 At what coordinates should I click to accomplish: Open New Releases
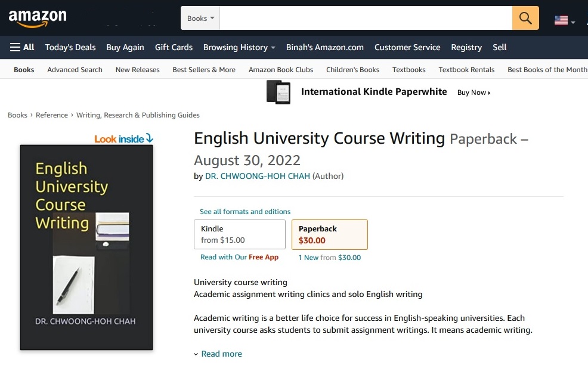137,70
